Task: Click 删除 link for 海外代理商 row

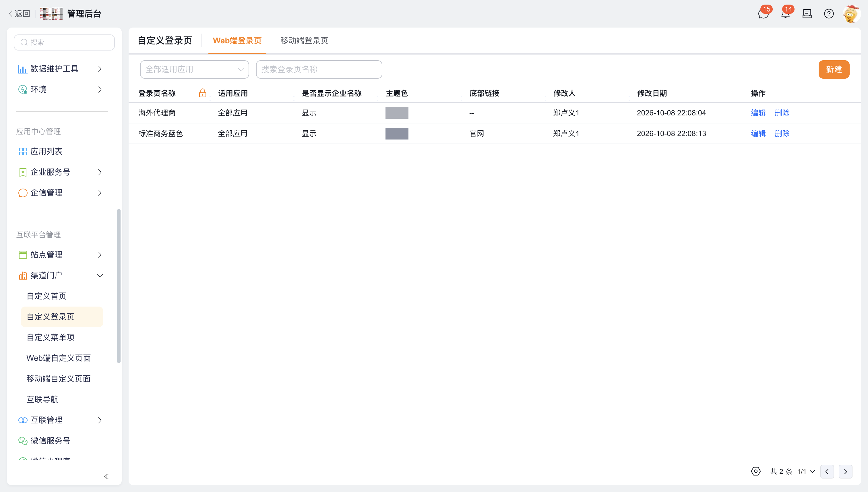Action: [782, 113]
